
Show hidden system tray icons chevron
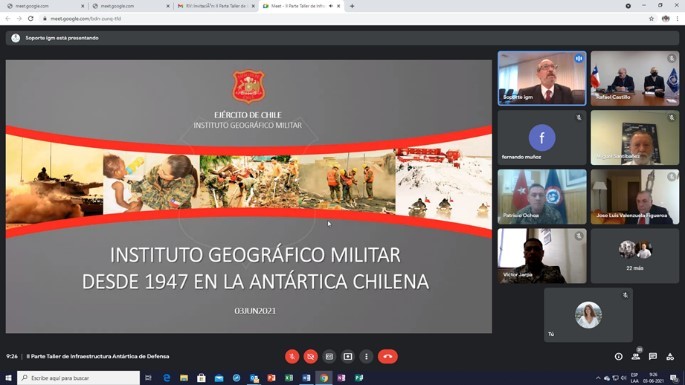(598, 378)
